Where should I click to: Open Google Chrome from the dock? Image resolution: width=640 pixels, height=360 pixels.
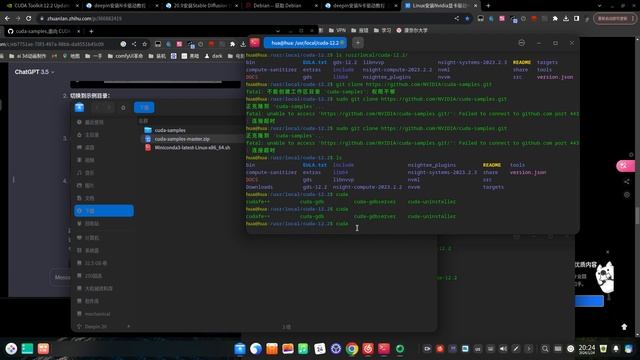pos(352,349)
